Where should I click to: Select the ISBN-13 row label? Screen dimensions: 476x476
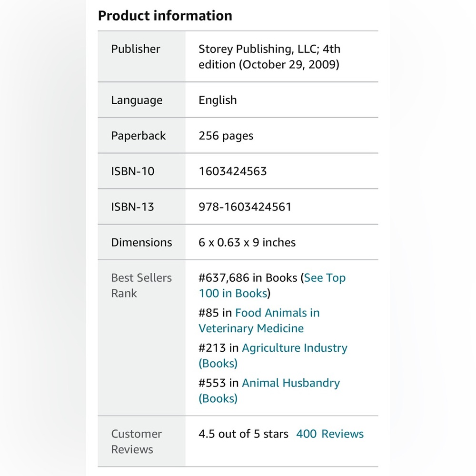click(x=133, y=207)
